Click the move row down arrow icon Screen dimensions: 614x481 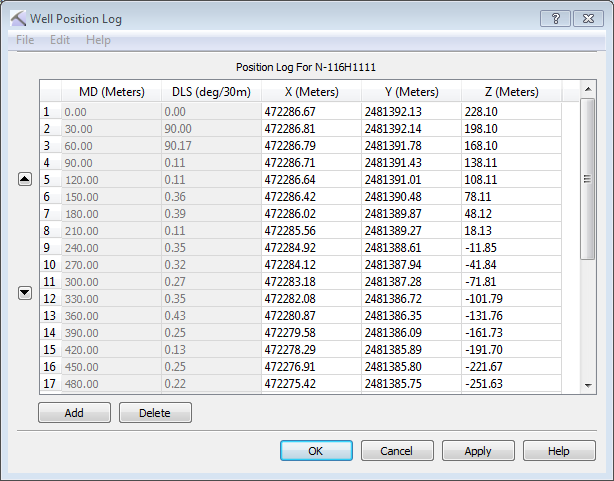25,292
